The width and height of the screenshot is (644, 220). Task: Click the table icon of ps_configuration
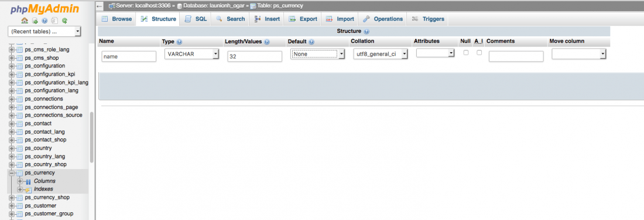point(19,66)
